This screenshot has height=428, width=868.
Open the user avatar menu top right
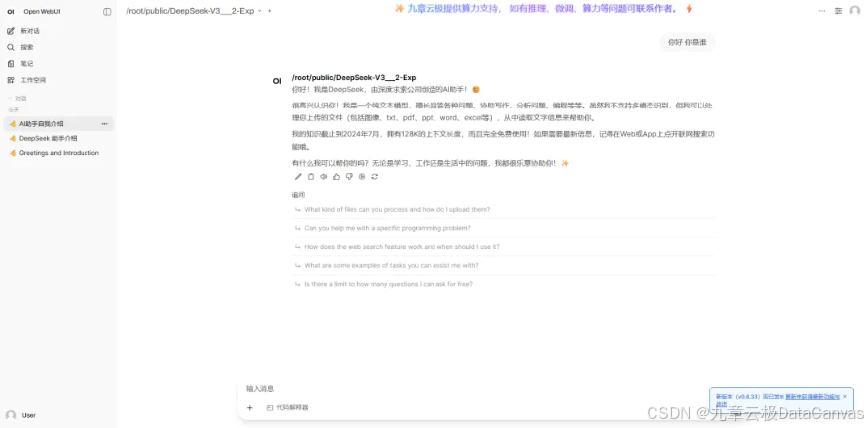[855, 11]
